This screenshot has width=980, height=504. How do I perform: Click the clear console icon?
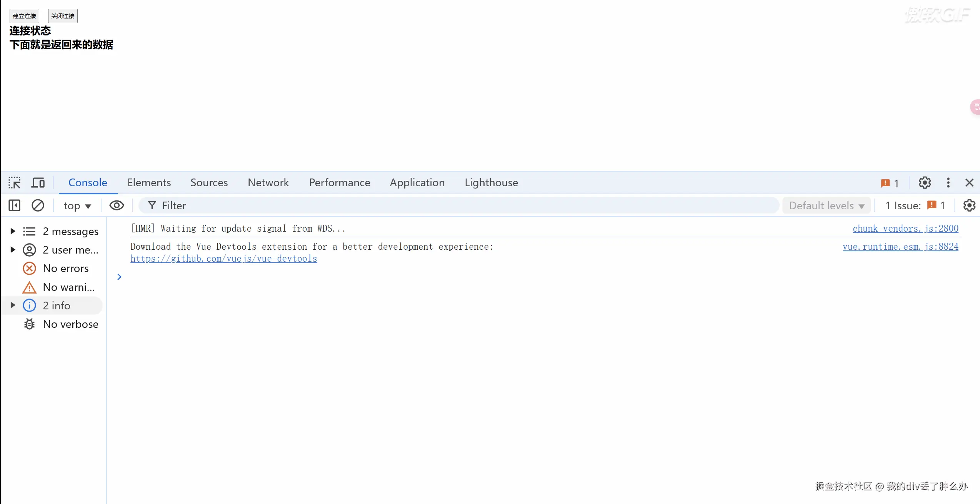click(38, 205)
